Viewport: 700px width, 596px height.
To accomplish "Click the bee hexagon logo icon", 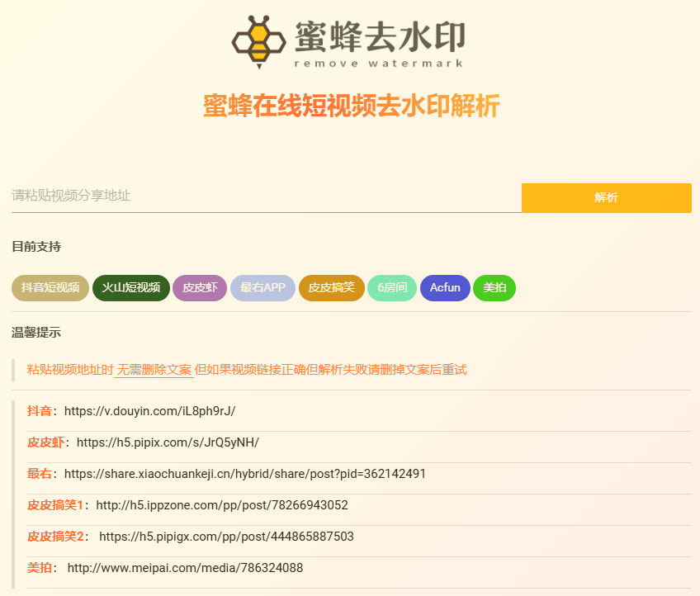I will click(259, 42).
